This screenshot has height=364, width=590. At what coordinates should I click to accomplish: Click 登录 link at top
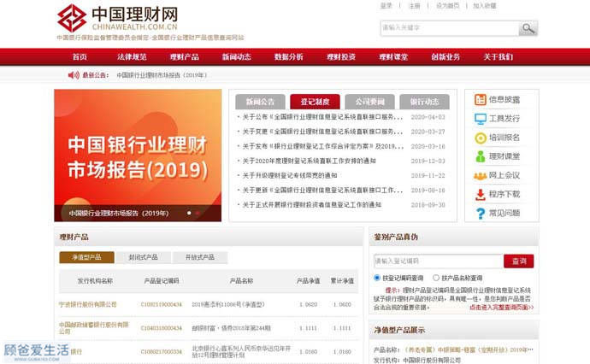[x=386, y=6]
